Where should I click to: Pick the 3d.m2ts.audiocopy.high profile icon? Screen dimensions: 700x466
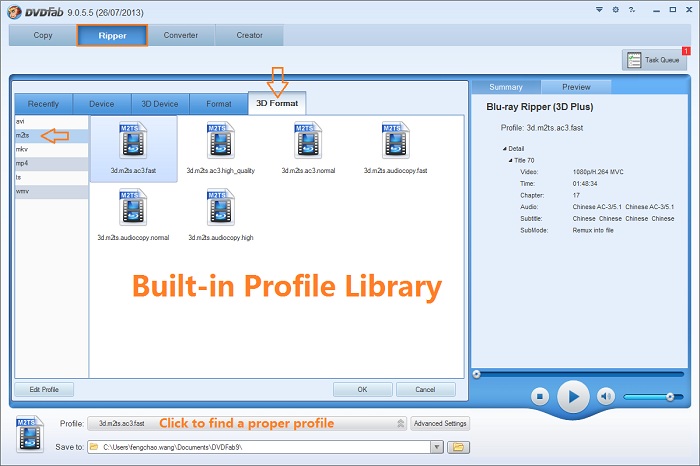click(221, 208)
